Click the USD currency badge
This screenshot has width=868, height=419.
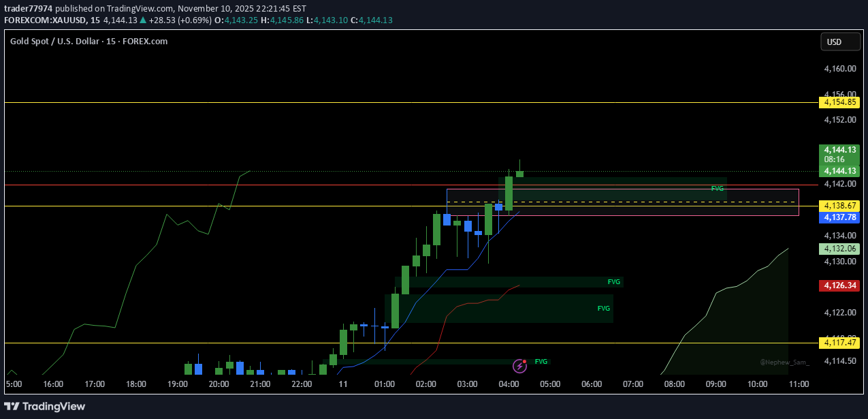coord(840,42)
